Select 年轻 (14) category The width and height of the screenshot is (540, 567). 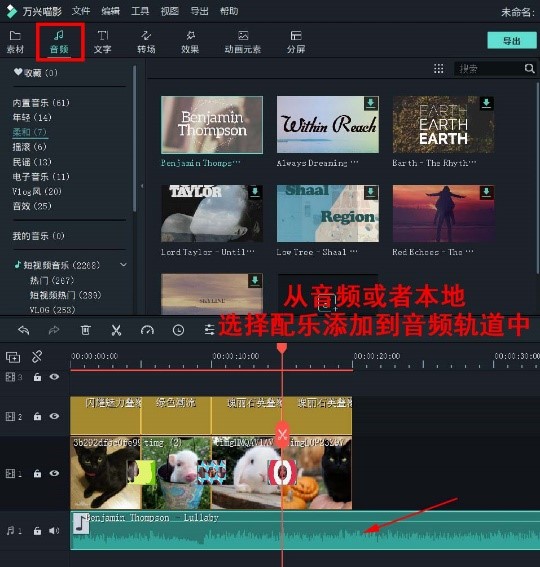32,118
